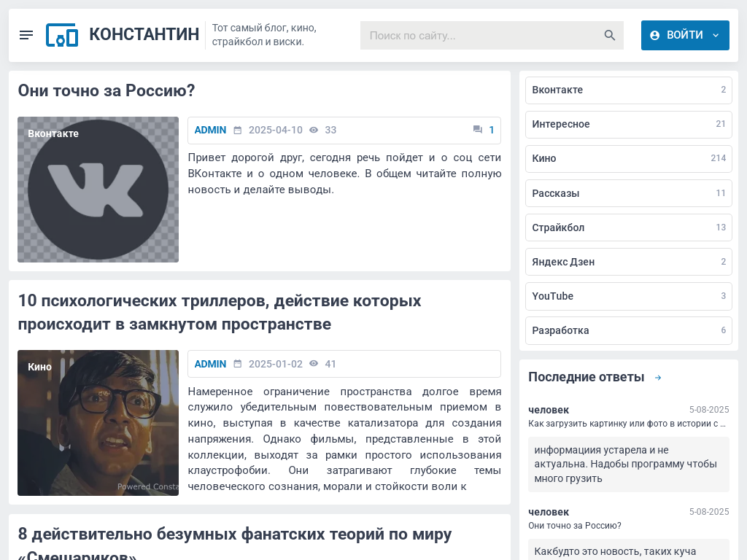Screen dimensions: 747x560
Task: Click the site logo icon
Action: tap(62, 35)
